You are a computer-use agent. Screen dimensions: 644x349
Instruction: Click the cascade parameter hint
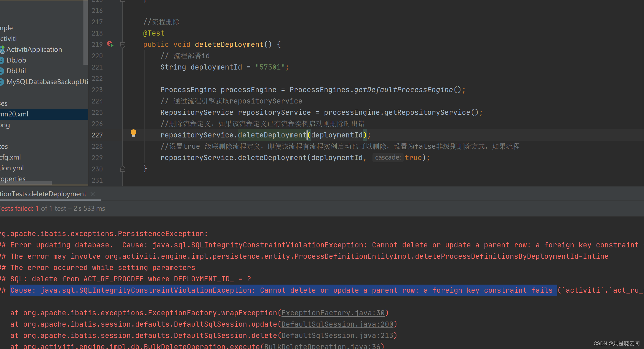pos(388,158)
